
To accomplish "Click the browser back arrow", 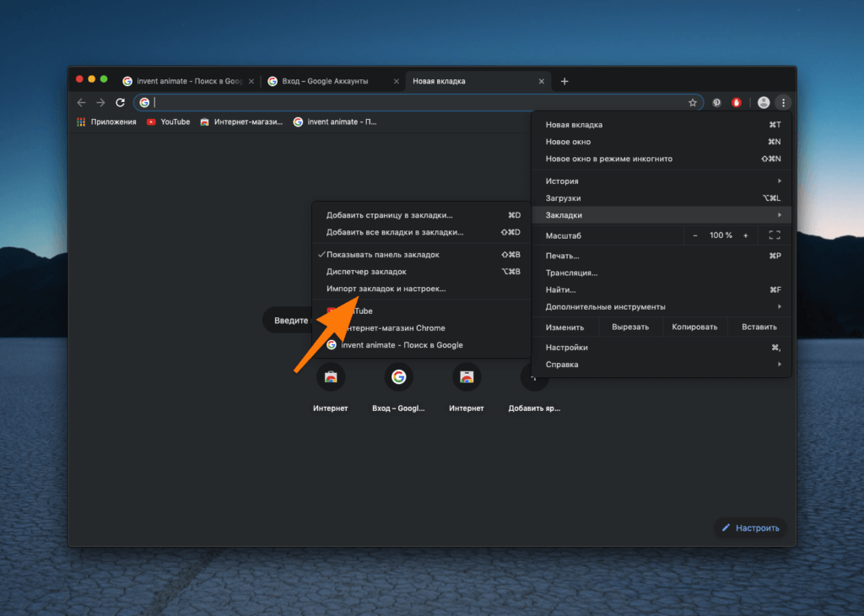I will 82,102.
